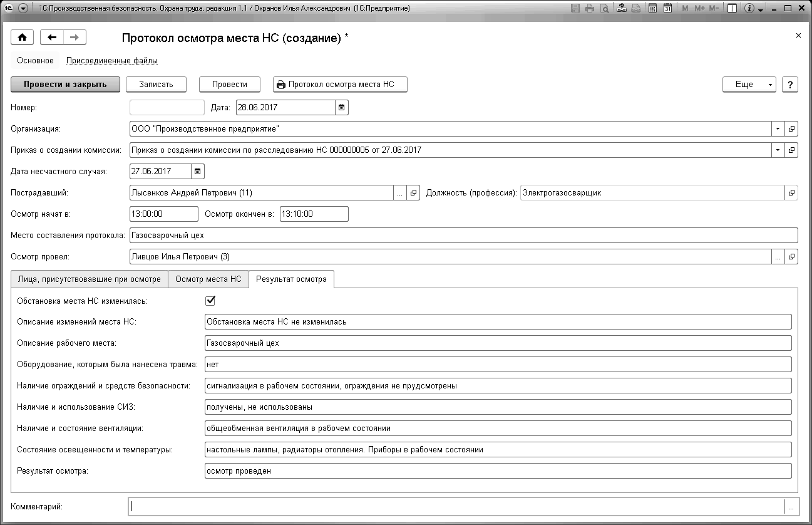Click the Home icon button
812x525 pixels.
(22, 38)
